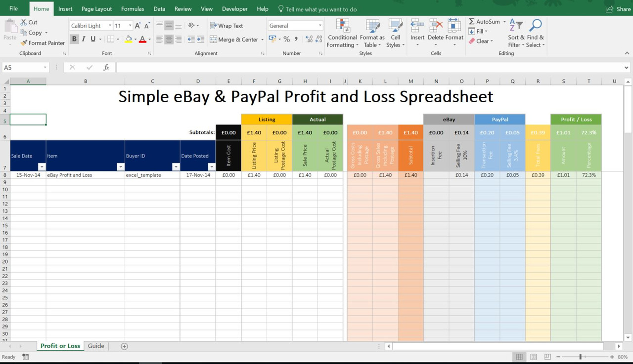The height and width of the screenshot is (364, 633).
Task: Click the Delete cells icon
Action: click(x=436, y=26)
